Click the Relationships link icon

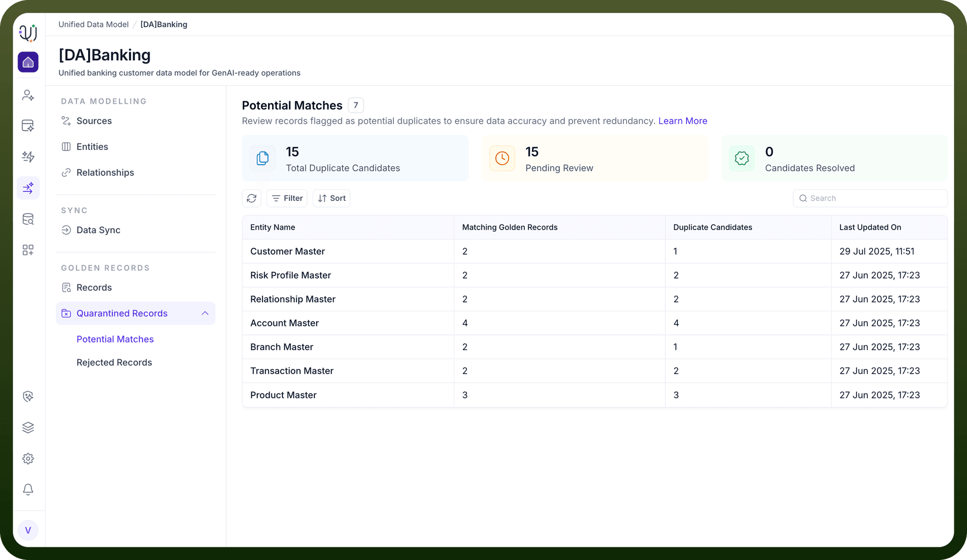(66, 173)
